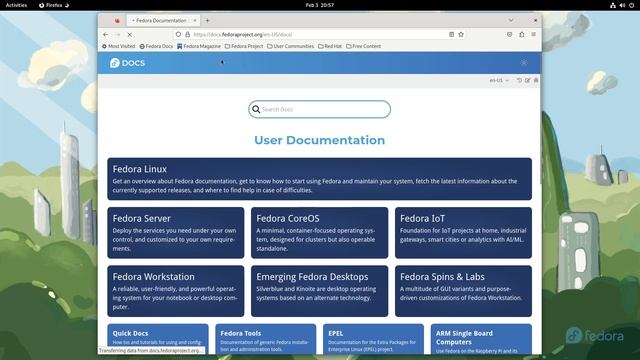Go back with the browser back arrow
640x360 pixels.
106,35
